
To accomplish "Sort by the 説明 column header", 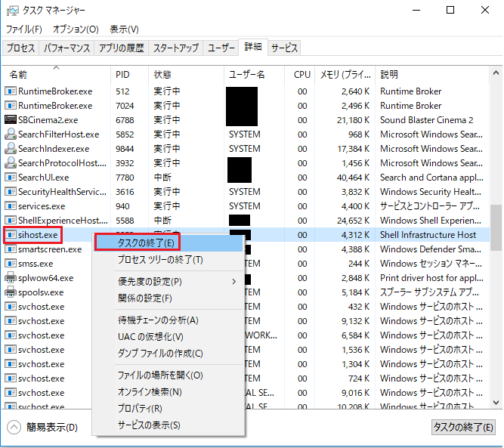I will pyautogui.click(x=432, y=75).
